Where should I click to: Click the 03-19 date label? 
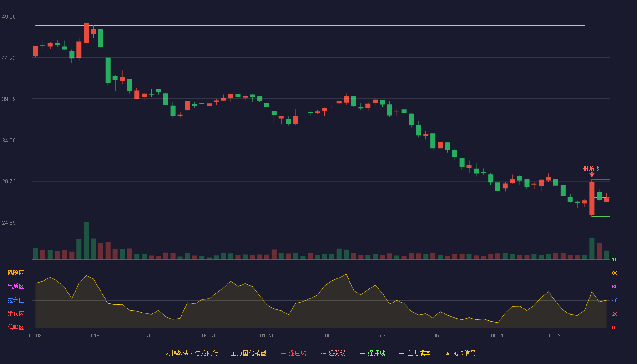click(93, 335)
